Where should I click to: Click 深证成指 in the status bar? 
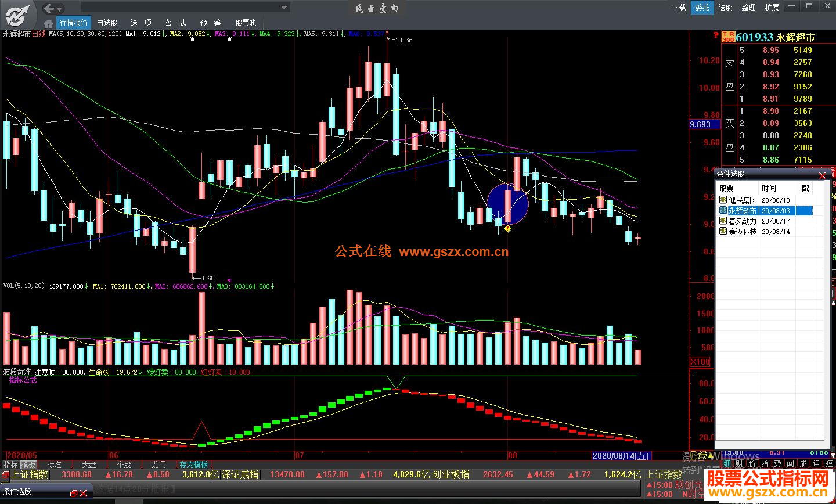[x=240, y=475]
